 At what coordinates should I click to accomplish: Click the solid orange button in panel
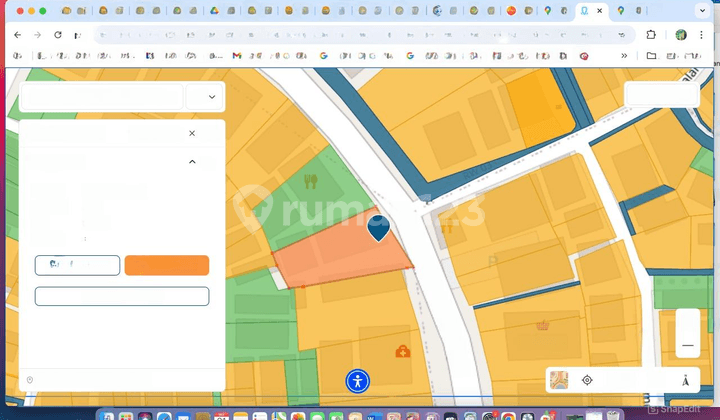[167, 265]
